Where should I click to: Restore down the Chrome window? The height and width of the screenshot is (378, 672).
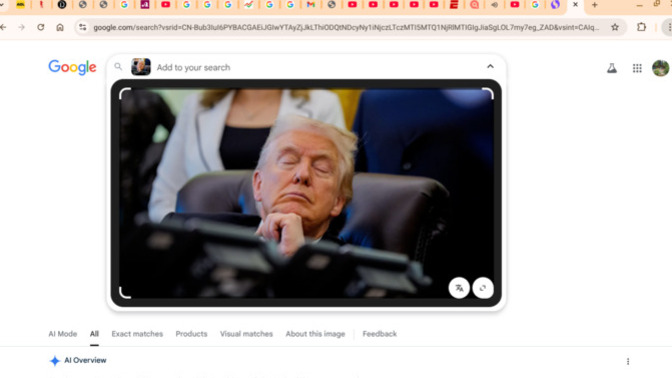coord(657,4)
